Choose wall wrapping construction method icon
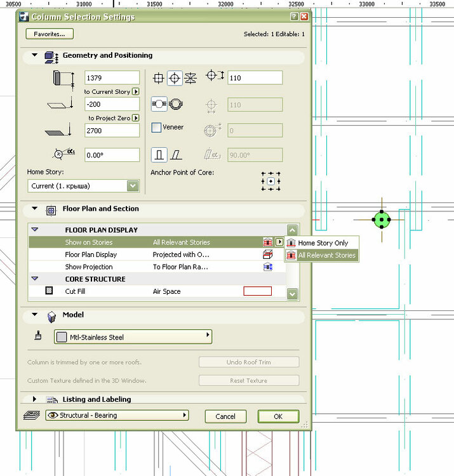This screenshot has width=454, height=476. pos(159,104)
